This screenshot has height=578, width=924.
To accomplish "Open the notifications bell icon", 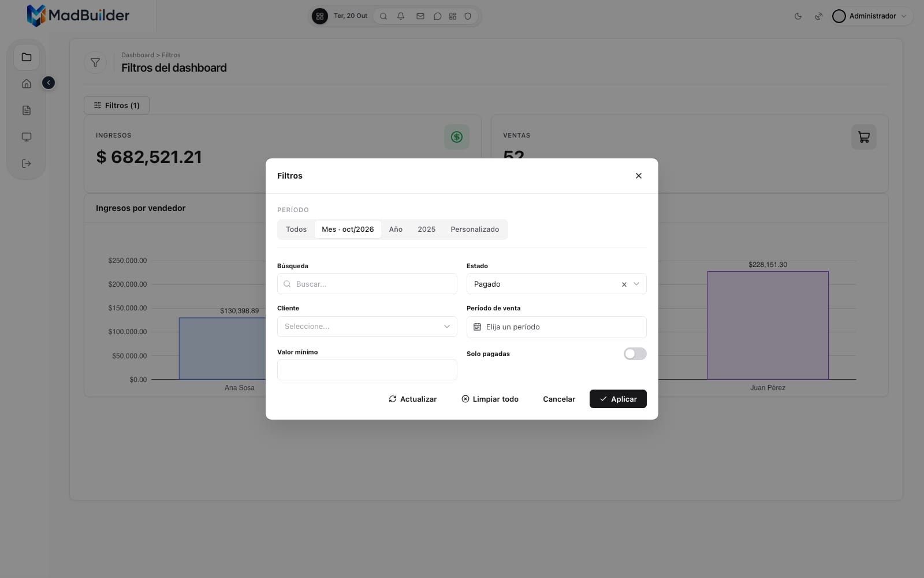I will pyautogui.click(x=401, y=16).
